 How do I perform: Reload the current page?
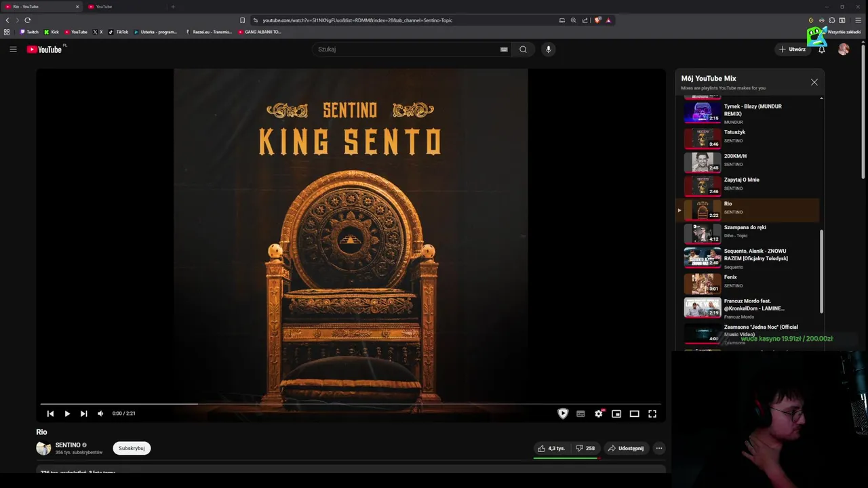(28, 20)
